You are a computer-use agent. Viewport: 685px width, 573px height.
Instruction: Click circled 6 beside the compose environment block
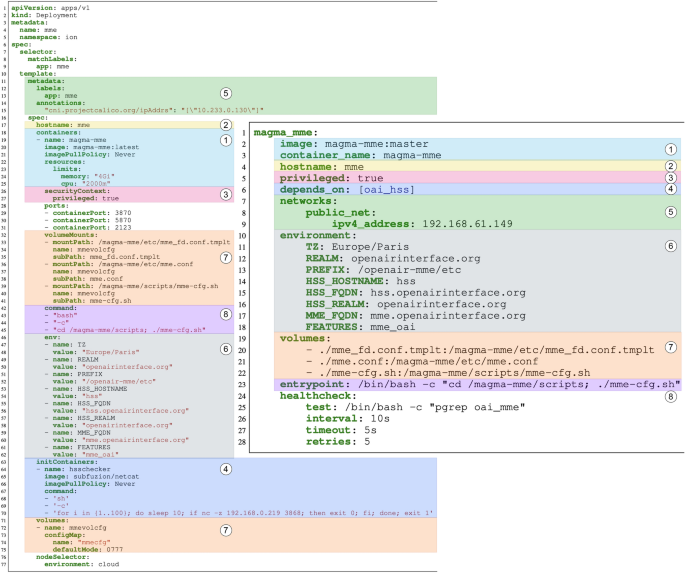coord(671,245)
